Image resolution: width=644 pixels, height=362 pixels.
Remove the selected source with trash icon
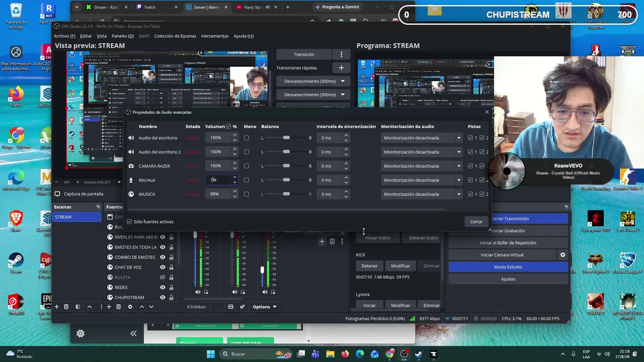point(119,307)
